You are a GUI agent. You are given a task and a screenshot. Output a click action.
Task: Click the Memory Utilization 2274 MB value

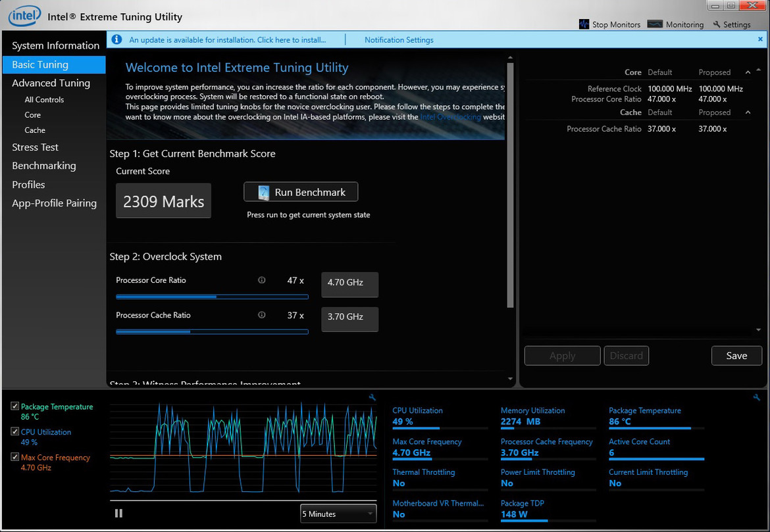coord(521,421)
